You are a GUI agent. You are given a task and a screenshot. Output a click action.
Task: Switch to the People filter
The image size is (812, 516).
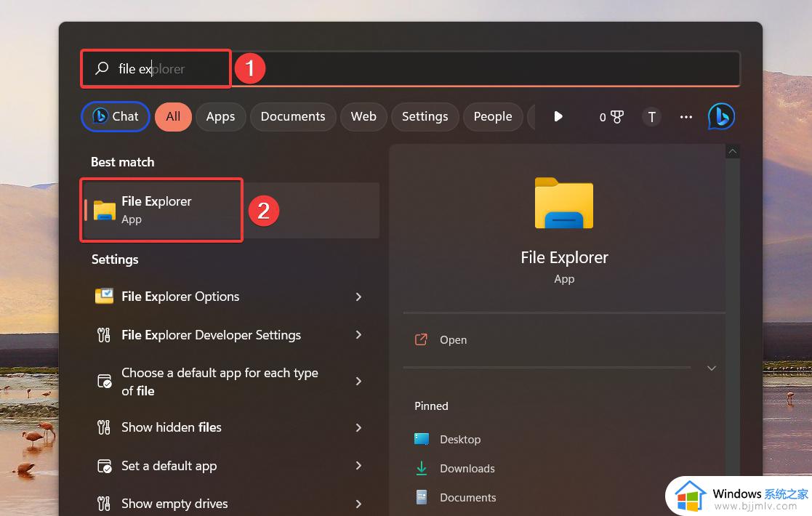click(493, 116)
